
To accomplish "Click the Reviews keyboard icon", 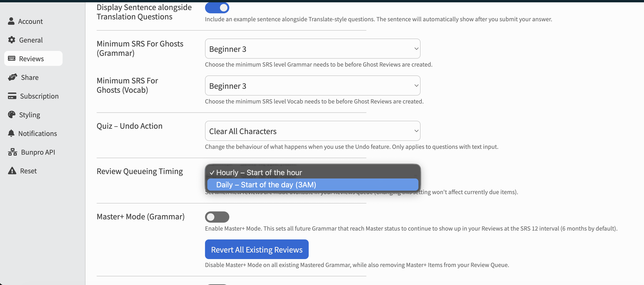I will click(x=11, y=59).
